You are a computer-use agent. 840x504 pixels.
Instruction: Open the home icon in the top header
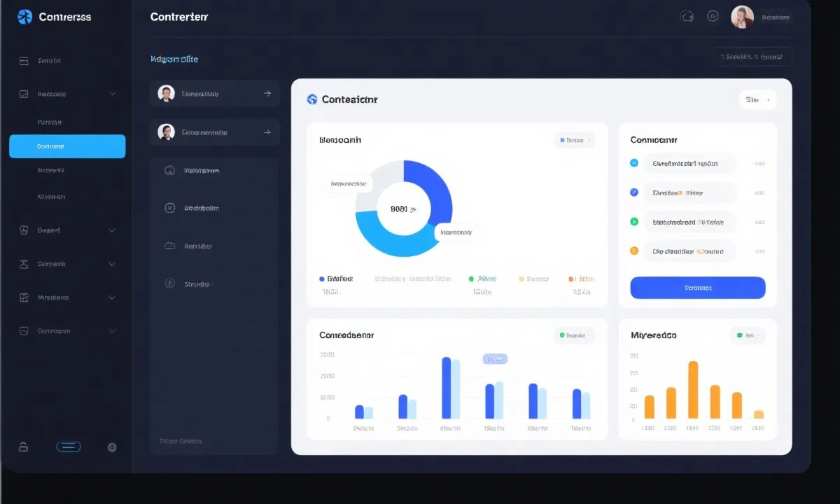(687, 16)
